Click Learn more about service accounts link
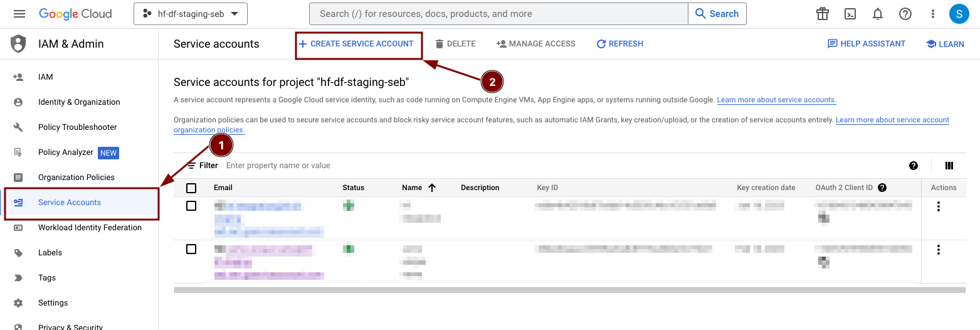Screen dimensions: 980x330 (776, 100)
